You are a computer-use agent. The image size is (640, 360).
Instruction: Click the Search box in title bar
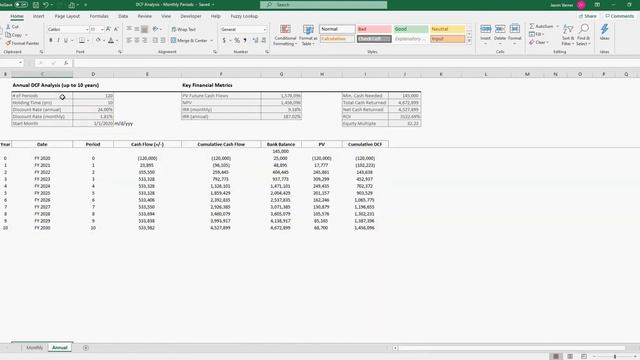click(324, 5)
